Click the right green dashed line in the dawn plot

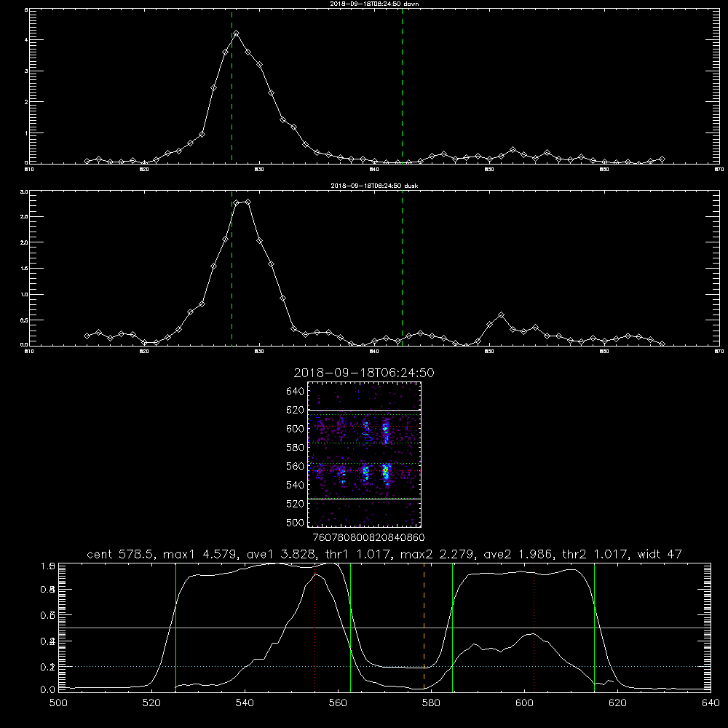coord(402,86)
